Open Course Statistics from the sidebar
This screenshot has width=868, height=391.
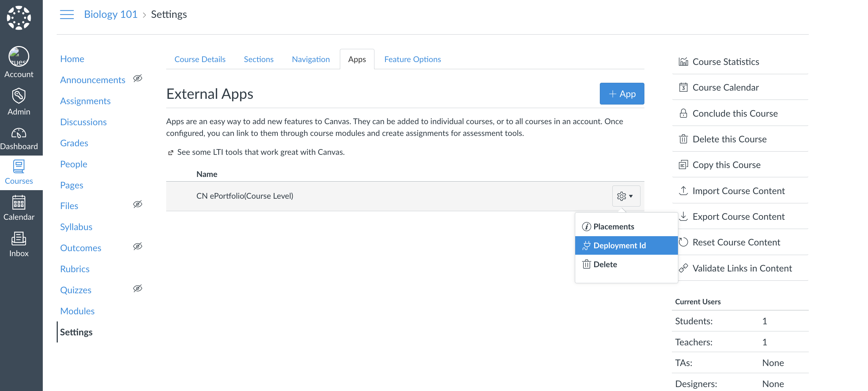(725, 62)
